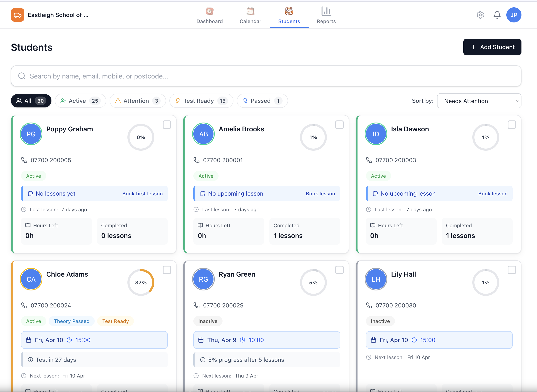Filter students by Attention
The image size is (537, 392).
coord(138,101)
